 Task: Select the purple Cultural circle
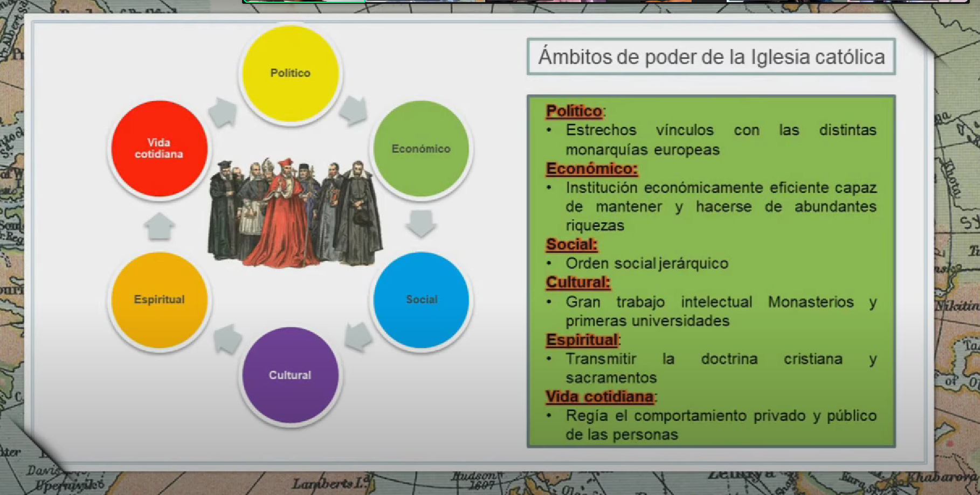[x=290, y=375]
